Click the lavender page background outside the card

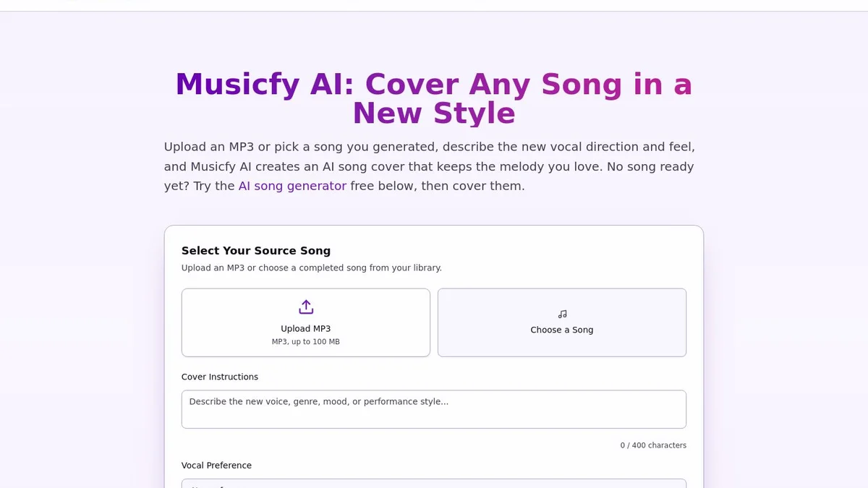[72, 289]
